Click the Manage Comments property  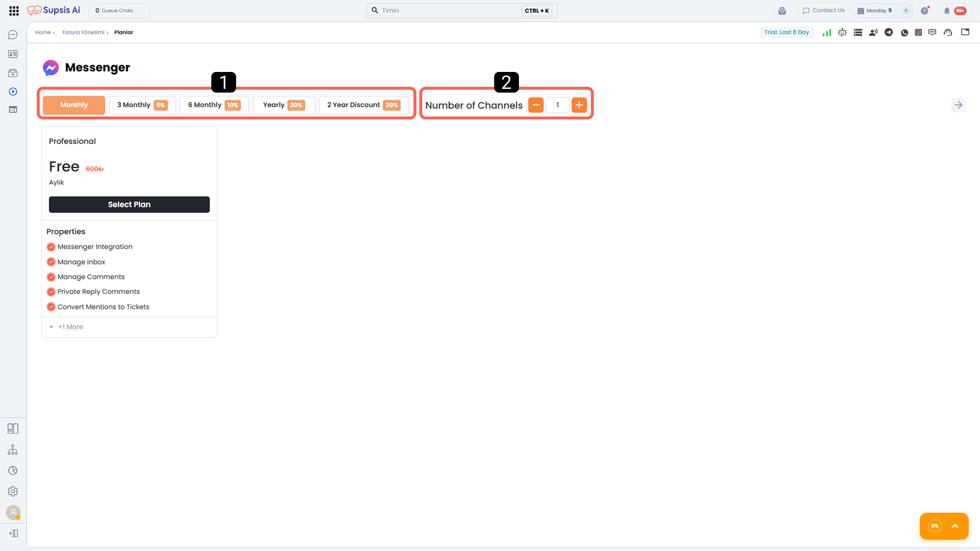(91, 277)
